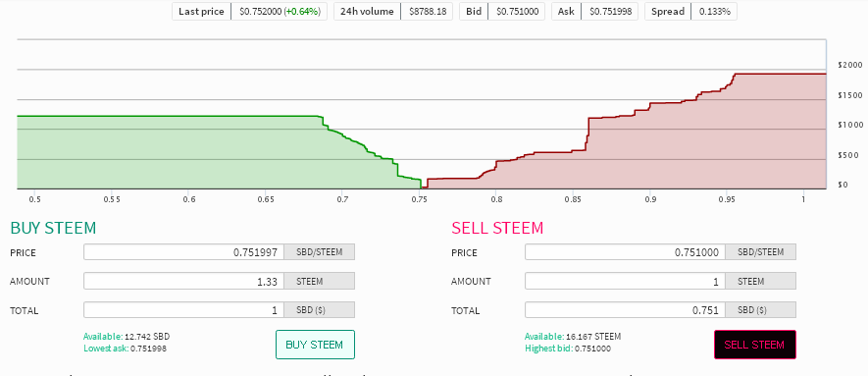Click the Last price ticker box

coord(250,11)
